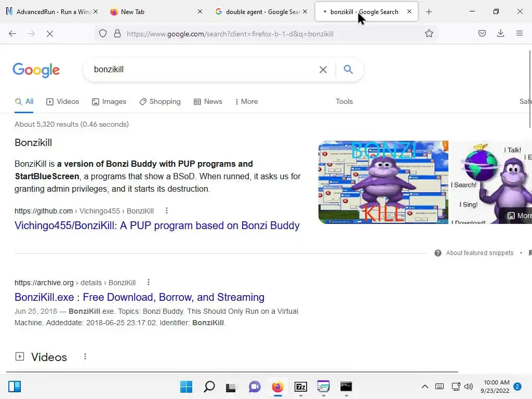Open the Bonzi Buddy globe image thumbnail
The height and width of the screenshot is (399, 532).
(490, 182)
